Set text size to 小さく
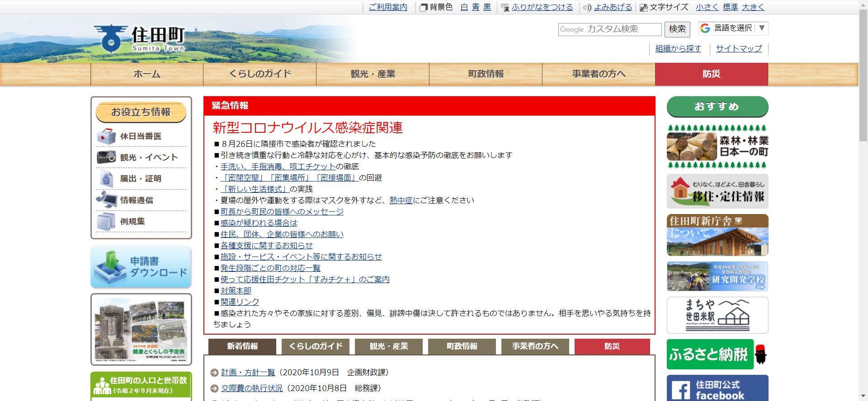This screenshot has width=868, height=401. [x=707, y=7]
